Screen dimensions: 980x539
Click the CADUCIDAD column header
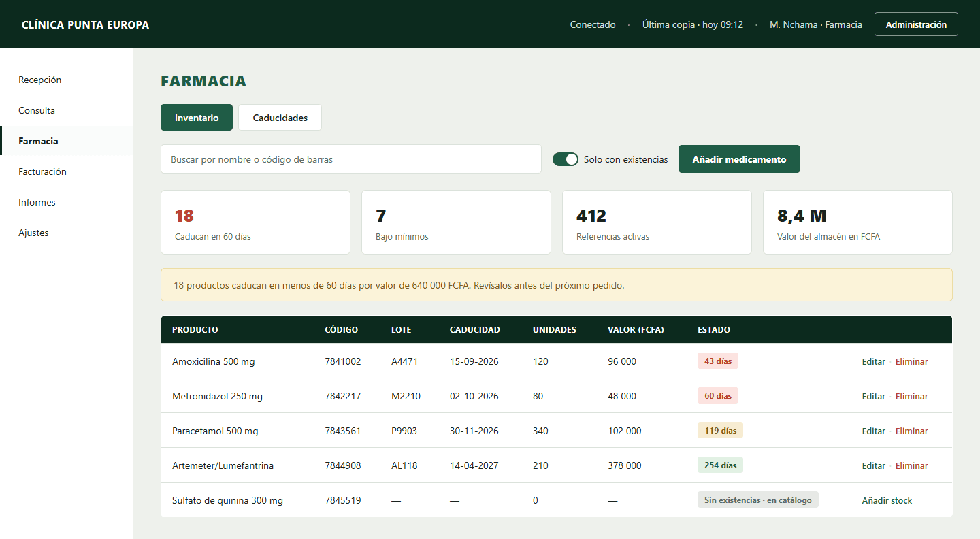474,329
